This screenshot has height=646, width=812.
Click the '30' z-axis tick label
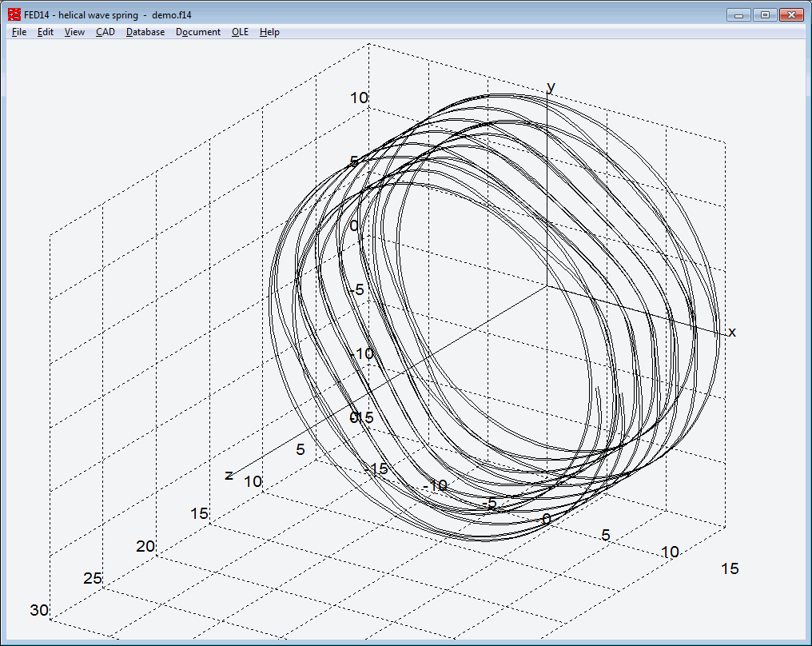point(39,610)
